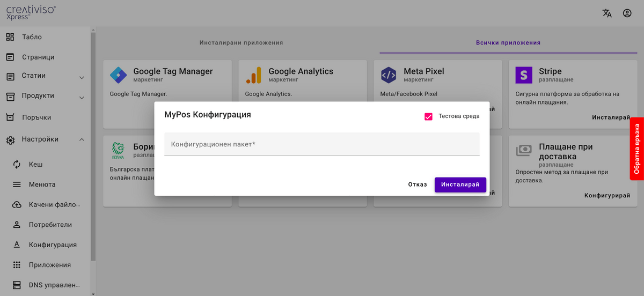Focus the Конфигурационен пакет input field
Viewport: 644px width, 296px height.
(322, 144)
